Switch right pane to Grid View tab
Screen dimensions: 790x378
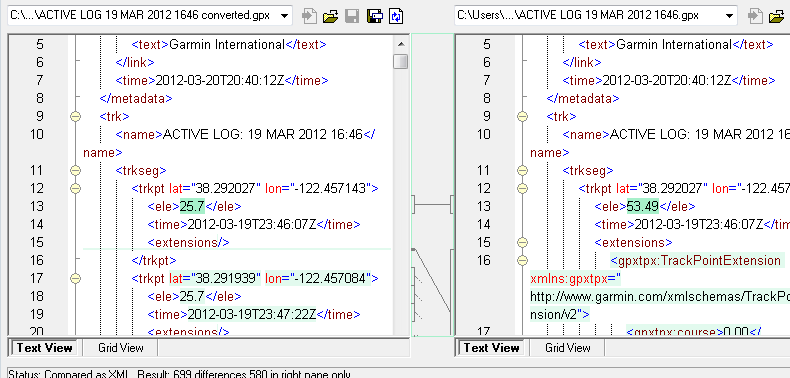pyautogui.click(x=568, y=348)
